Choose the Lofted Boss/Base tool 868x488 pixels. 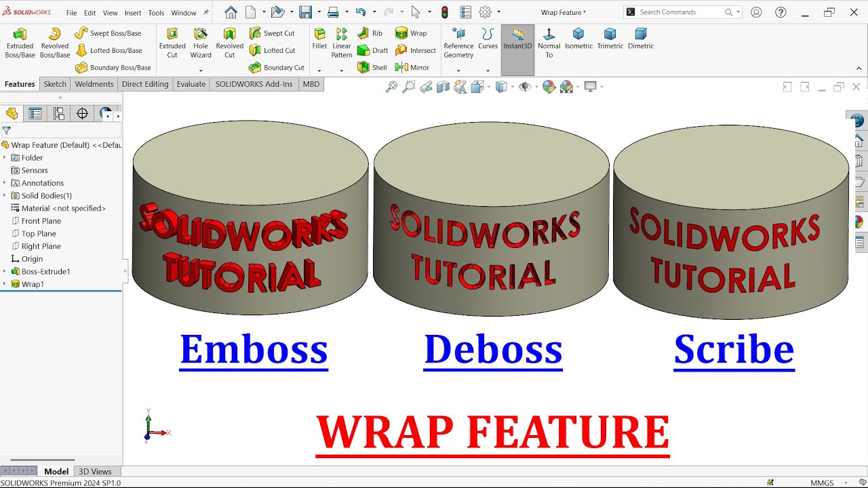(x=108, y=50)
